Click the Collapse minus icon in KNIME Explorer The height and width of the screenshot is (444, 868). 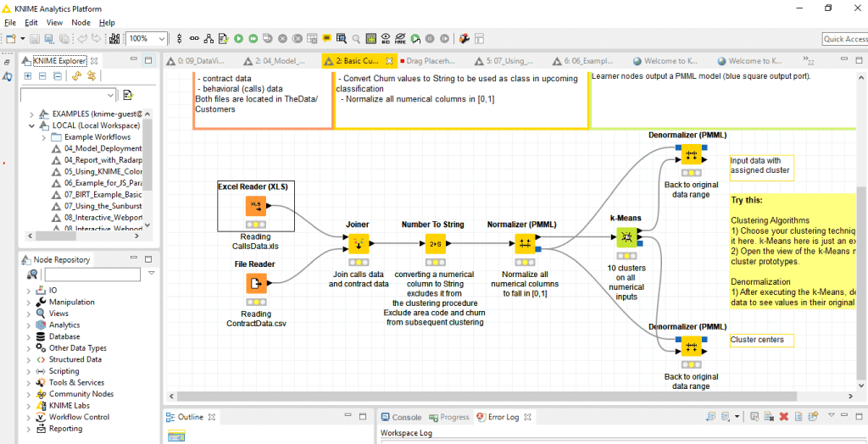[x=42, y=76]
